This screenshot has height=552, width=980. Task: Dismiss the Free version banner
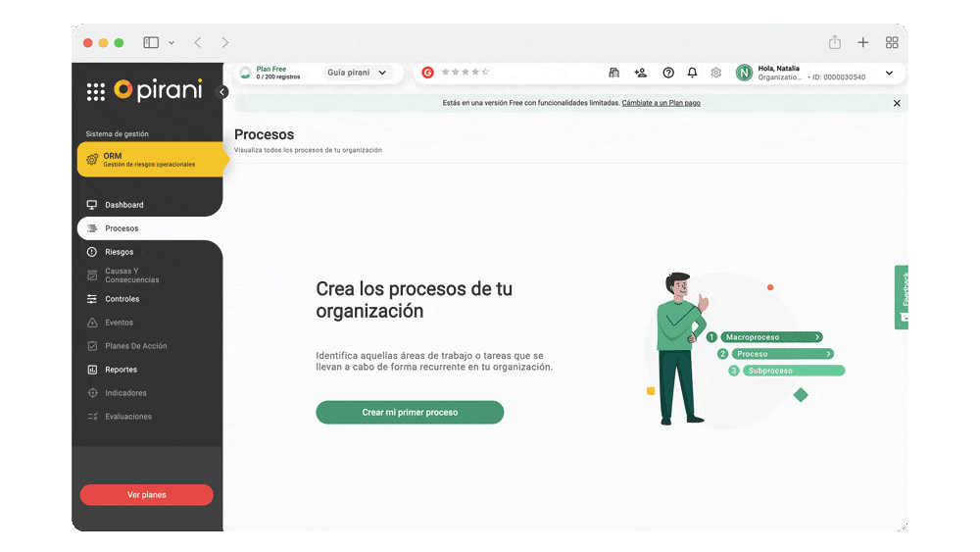pyautogui.click(x=896, y=103)
